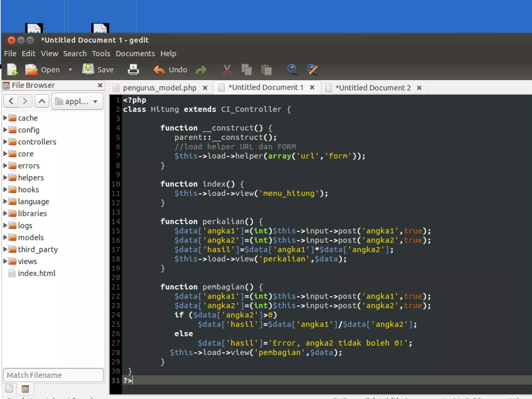Click the Save icon in toolbar
532x399 pixels.
coord(88,70)
